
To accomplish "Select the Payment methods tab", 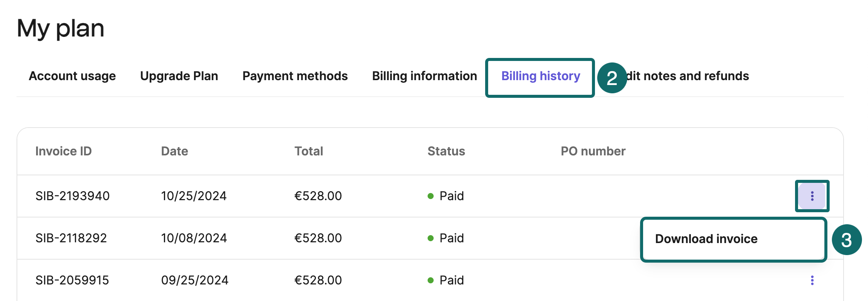I will pos(295,76).
